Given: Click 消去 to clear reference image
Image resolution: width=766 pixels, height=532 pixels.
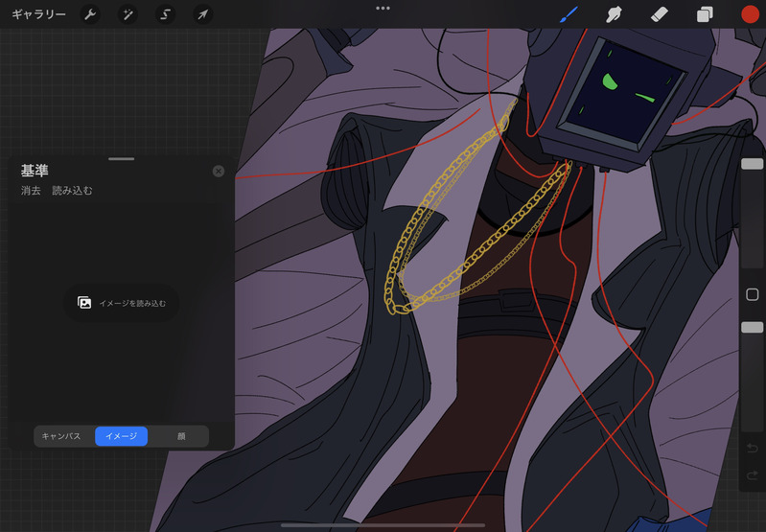Looking at the screenshot, I should click(32, 191).
